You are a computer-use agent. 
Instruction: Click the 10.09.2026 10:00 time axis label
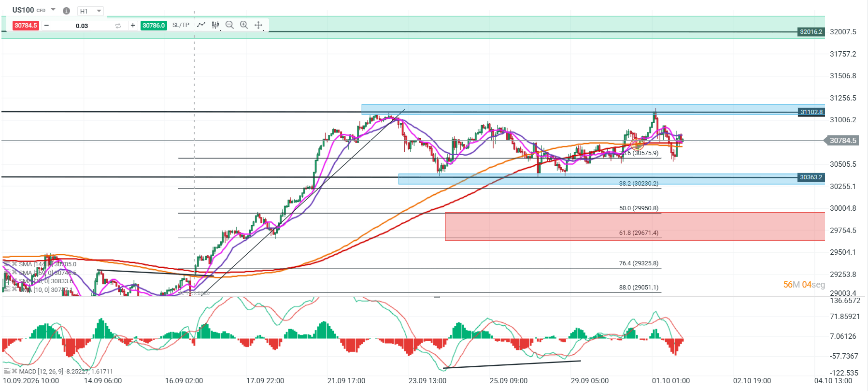tap(31, 381)
